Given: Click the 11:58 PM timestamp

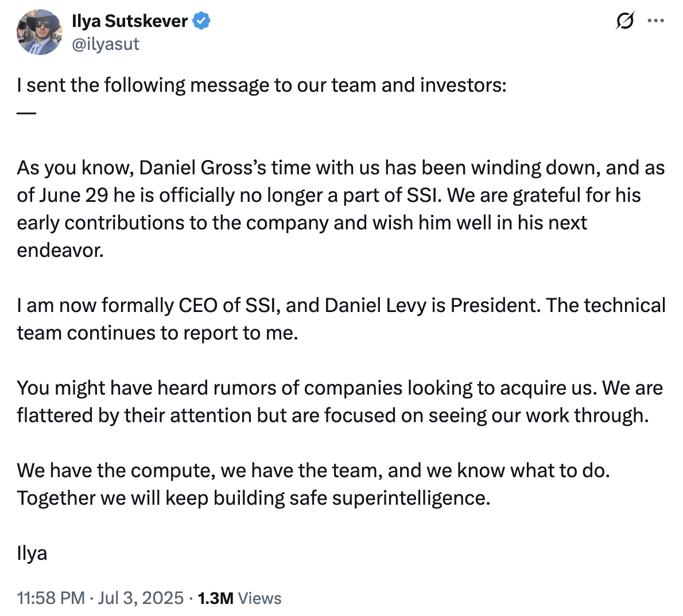Looking at the screenshot, I should click(51, 598).
